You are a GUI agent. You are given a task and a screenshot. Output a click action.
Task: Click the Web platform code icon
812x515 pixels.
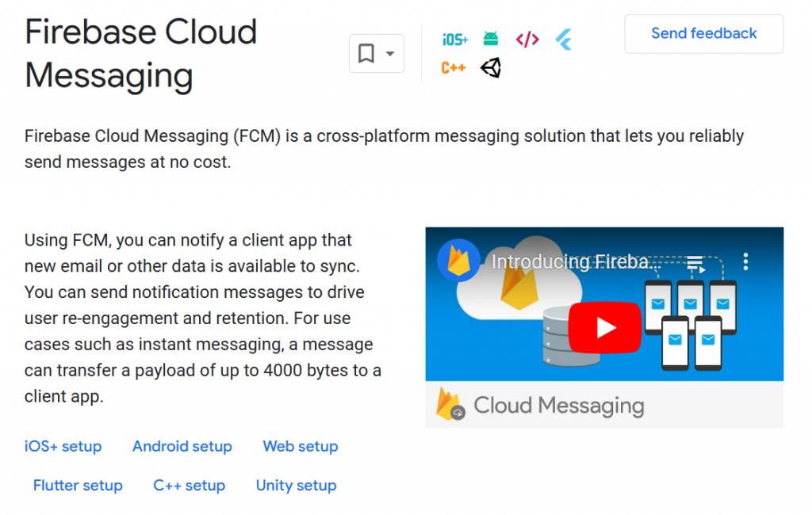point(527,38)
